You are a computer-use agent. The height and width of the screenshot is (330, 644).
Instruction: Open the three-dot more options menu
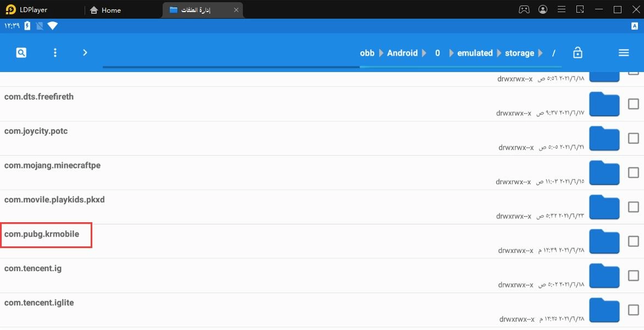(55, 53)
